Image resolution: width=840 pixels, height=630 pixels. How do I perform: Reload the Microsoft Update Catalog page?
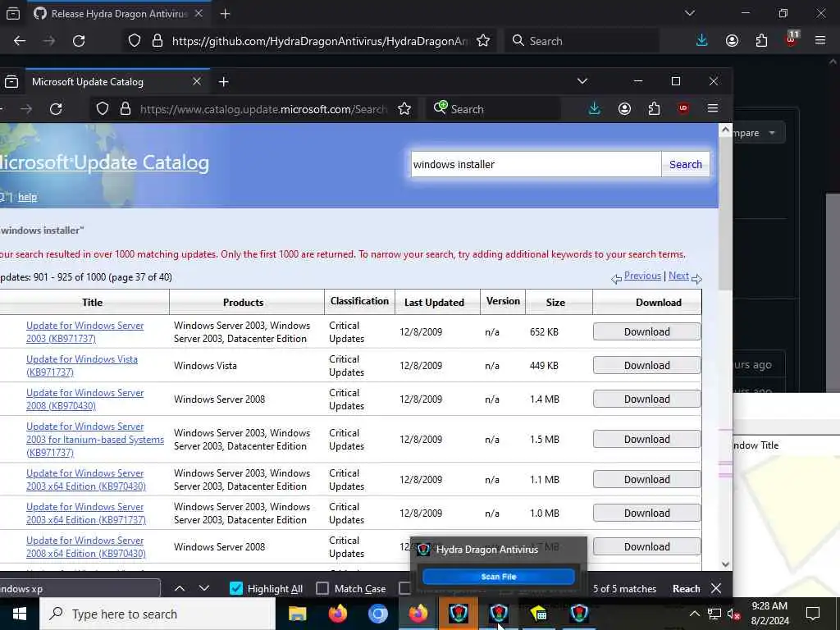click(56, 109)
